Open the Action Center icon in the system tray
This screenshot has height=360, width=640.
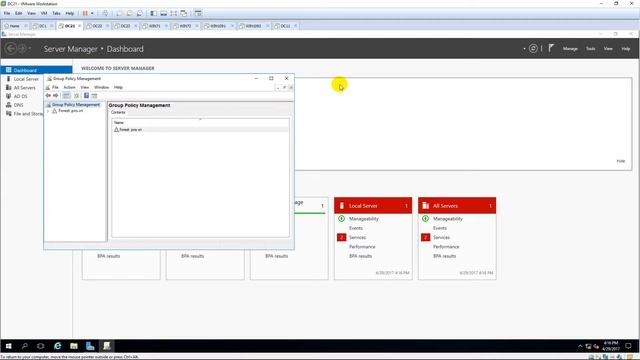pyautogui.click(x=629, y=346)
